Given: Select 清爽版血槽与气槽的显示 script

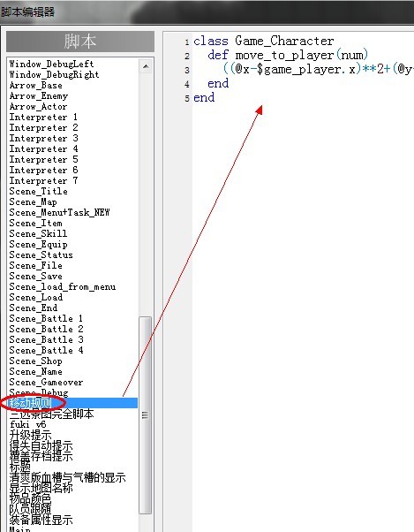Looking at the screenshot, I should [67, 477].
